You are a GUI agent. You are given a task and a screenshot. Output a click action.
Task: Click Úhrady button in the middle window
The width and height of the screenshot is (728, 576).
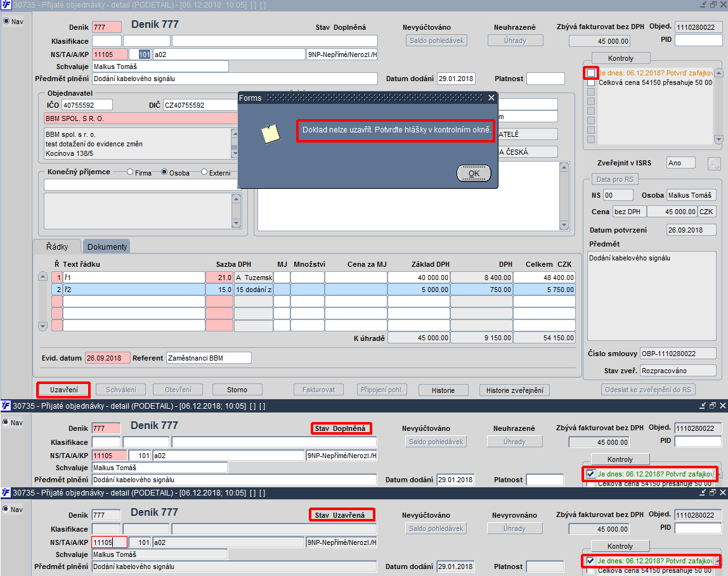(x=514, y=442)
